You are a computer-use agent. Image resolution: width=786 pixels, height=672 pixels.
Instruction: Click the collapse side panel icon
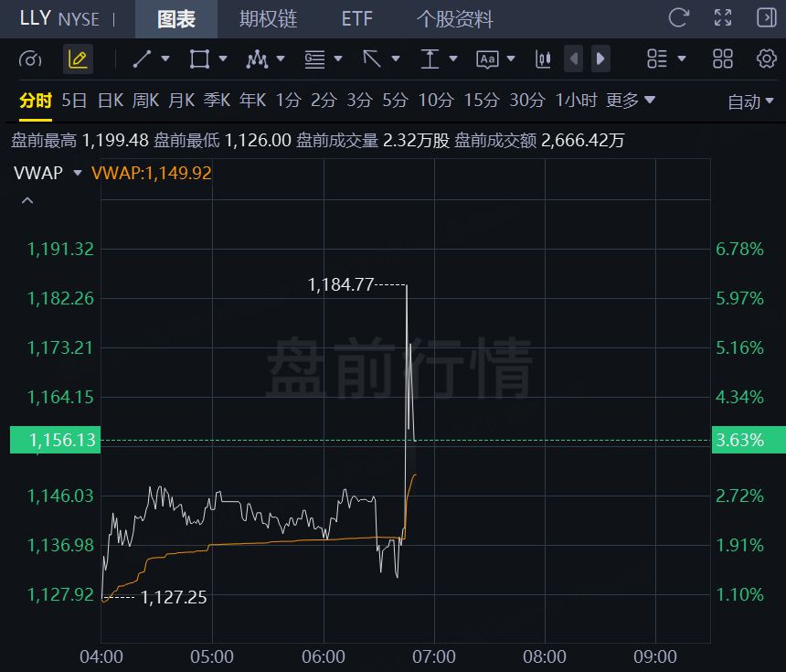pyautogui.click(x=767, y=18)
